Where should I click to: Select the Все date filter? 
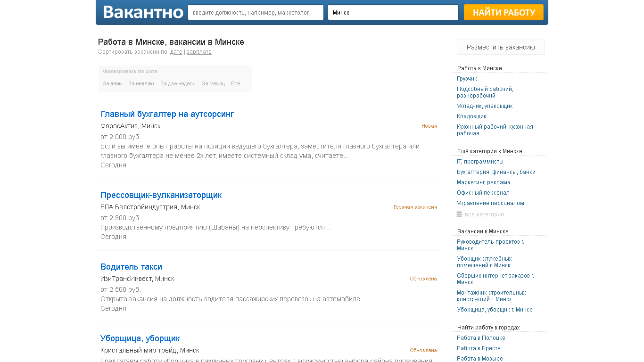(x=235, y=83)
